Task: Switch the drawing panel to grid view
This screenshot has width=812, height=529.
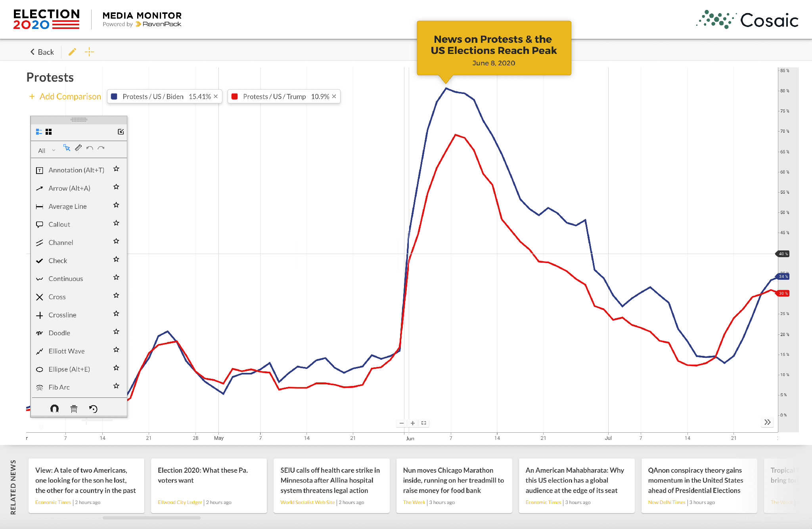Action: click(x=49, y=132)
